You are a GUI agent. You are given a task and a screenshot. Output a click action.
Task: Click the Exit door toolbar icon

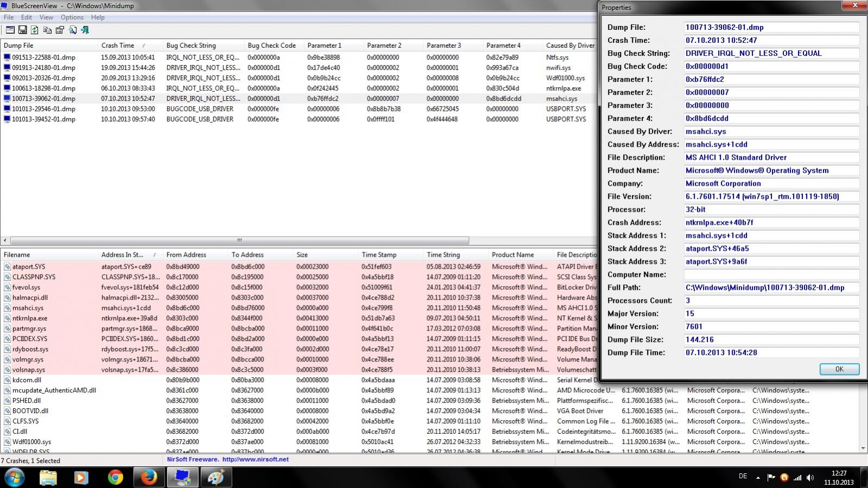tap(85, 30)
